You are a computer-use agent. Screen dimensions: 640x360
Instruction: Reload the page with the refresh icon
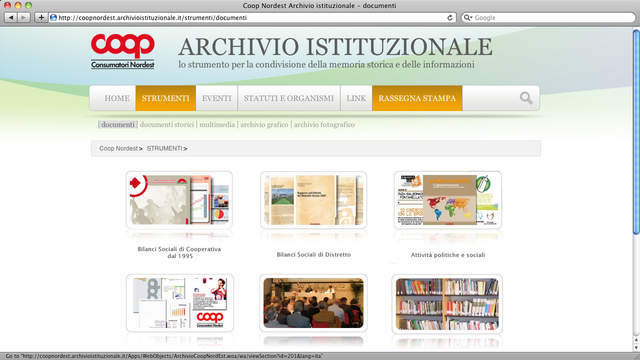pos(450,18)
